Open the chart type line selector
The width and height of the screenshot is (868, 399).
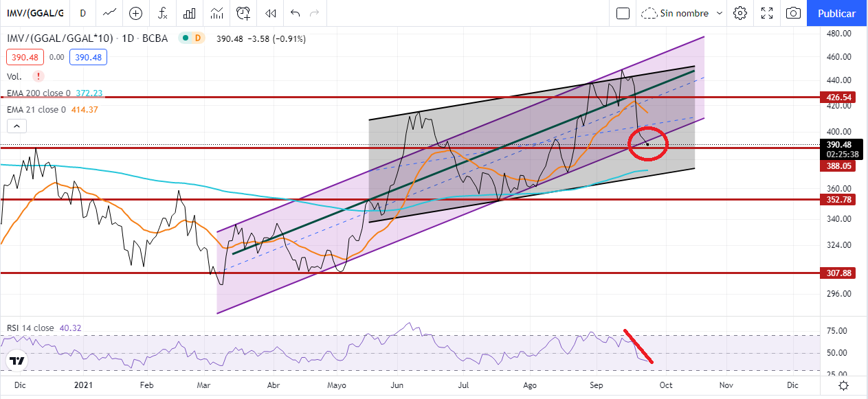(109, 13)
